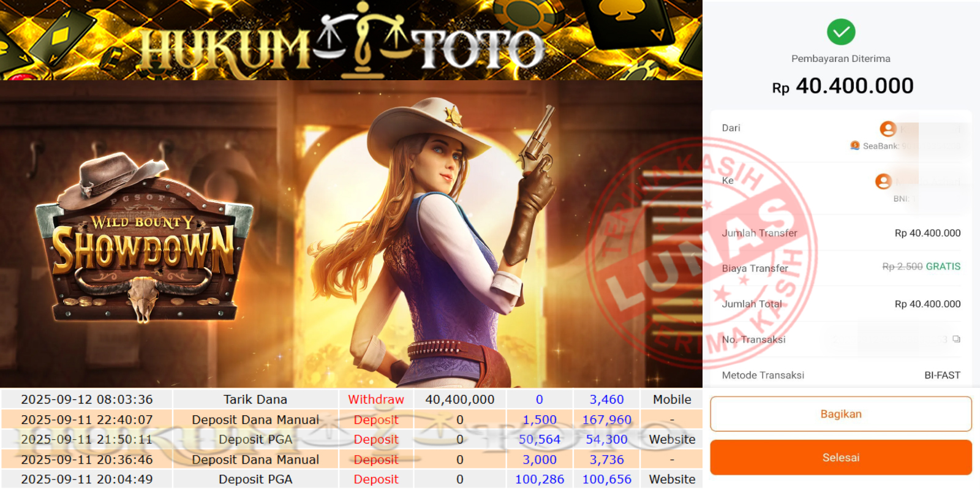Click the green payment success checkmark
This screenshot has height=490, width=980.
pyautogui.click(x=841, y=32)
